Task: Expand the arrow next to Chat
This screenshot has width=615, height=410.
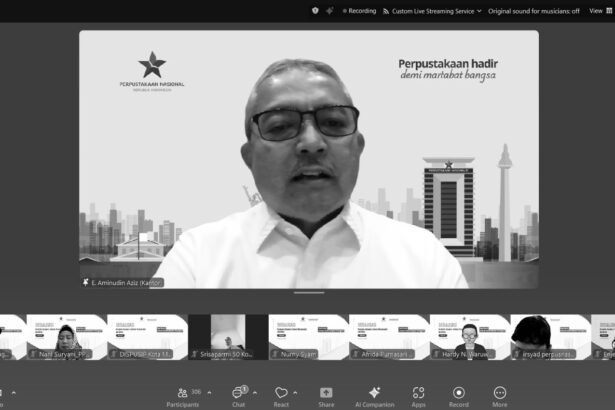Action: [255, 392]
